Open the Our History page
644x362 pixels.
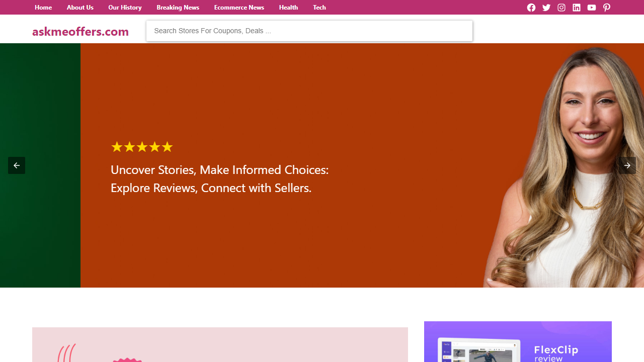click(x=125, y=8)
